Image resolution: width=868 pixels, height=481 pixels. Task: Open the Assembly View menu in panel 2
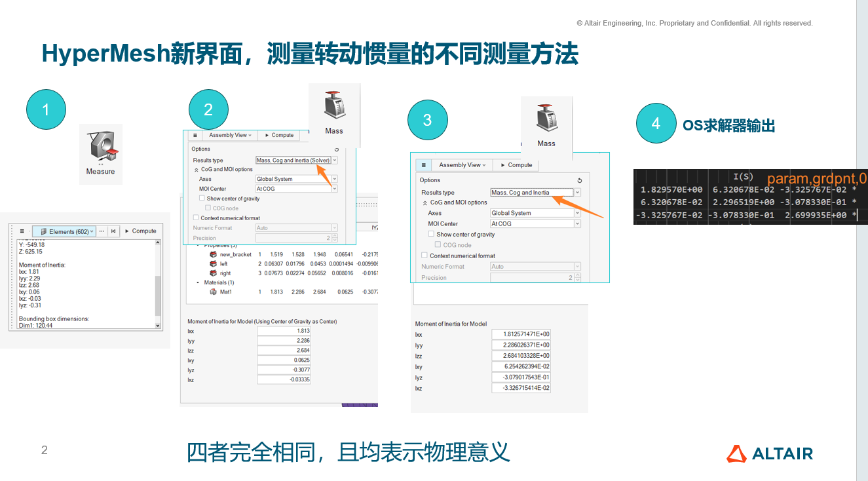229,135
